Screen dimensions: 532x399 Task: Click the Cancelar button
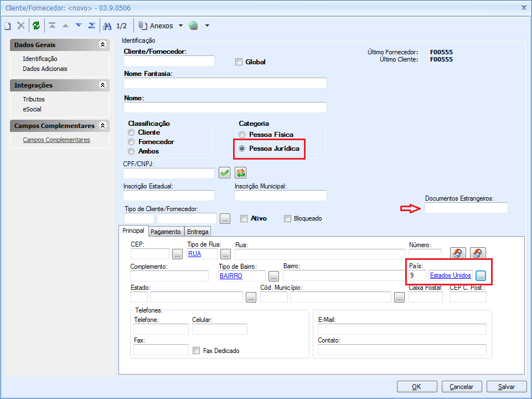462,386
